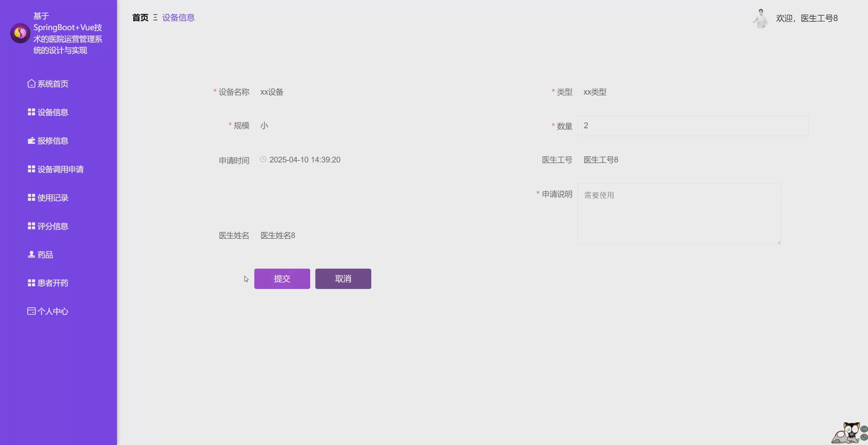
Task: Click the person icon next to 药品
Action: tap(31, 254)
